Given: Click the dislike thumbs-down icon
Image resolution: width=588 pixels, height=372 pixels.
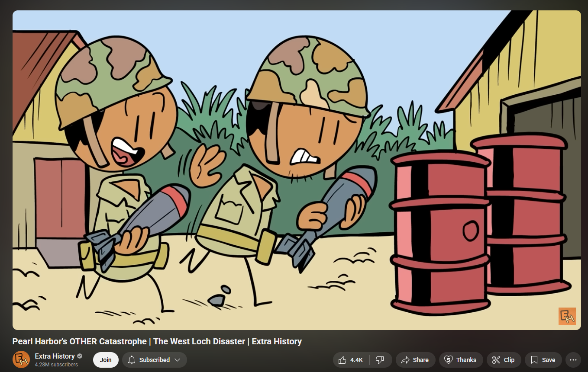Looking at the screenshot, I should pos(380,360).
